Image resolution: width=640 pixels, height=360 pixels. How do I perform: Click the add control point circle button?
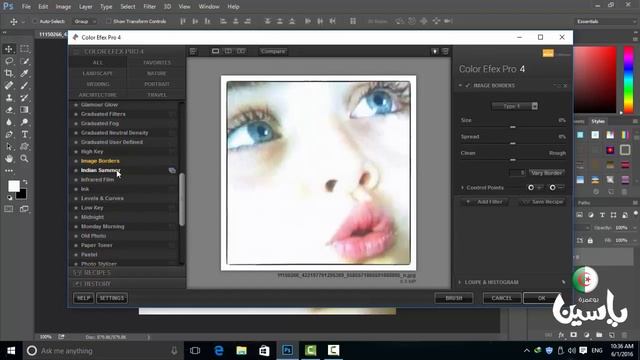tap(531, 188)
